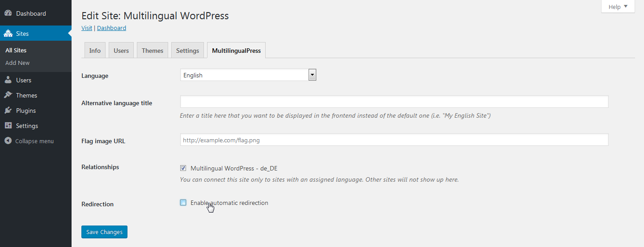Focus the Alternative language title field

click(394, 102)
